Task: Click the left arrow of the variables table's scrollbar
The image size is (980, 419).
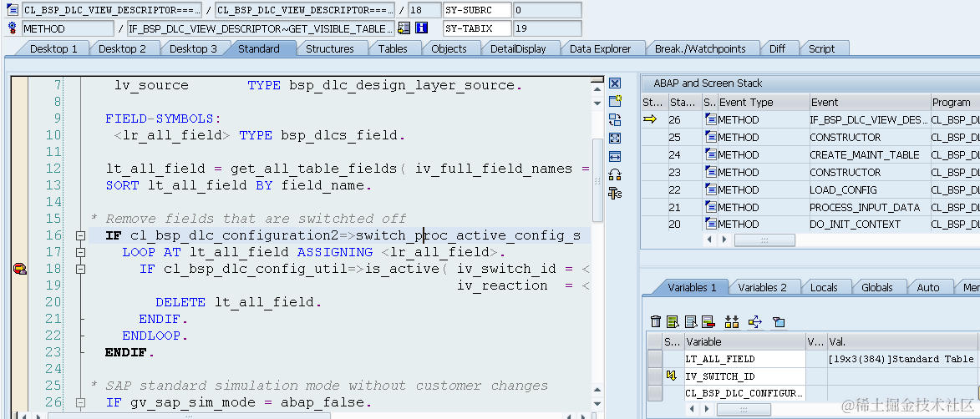Action: click(x=692, y=410)
